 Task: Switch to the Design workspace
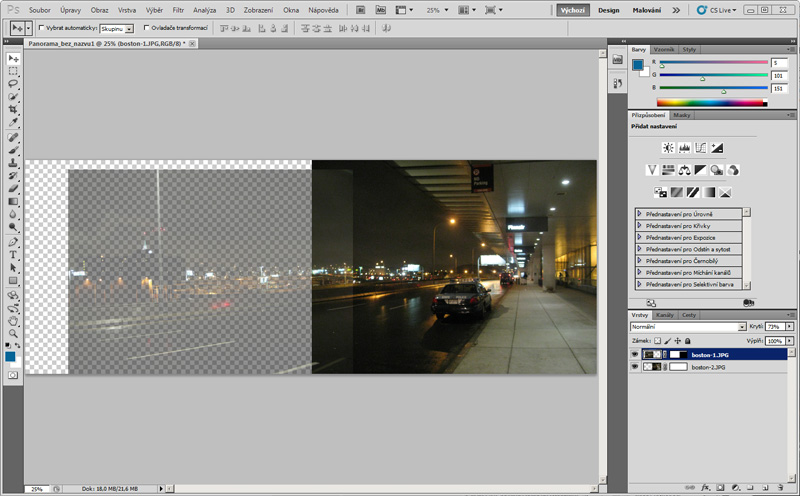(x=608, y=10)
